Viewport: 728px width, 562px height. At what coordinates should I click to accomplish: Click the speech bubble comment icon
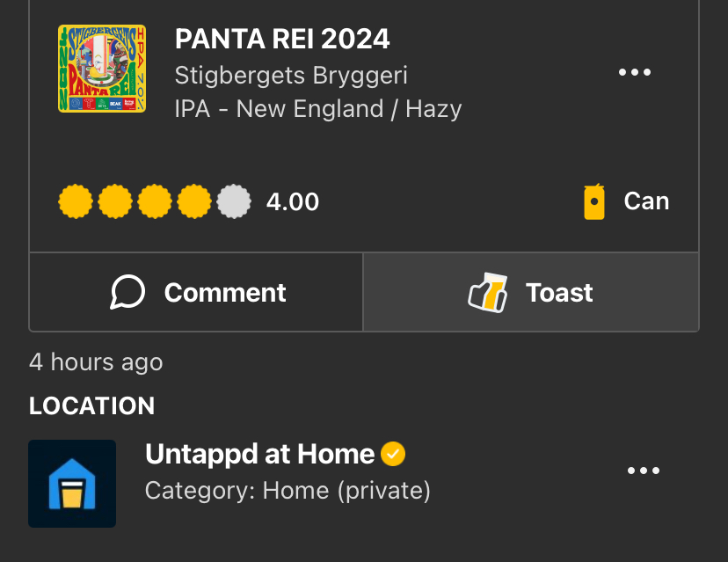tap(127, 293)
